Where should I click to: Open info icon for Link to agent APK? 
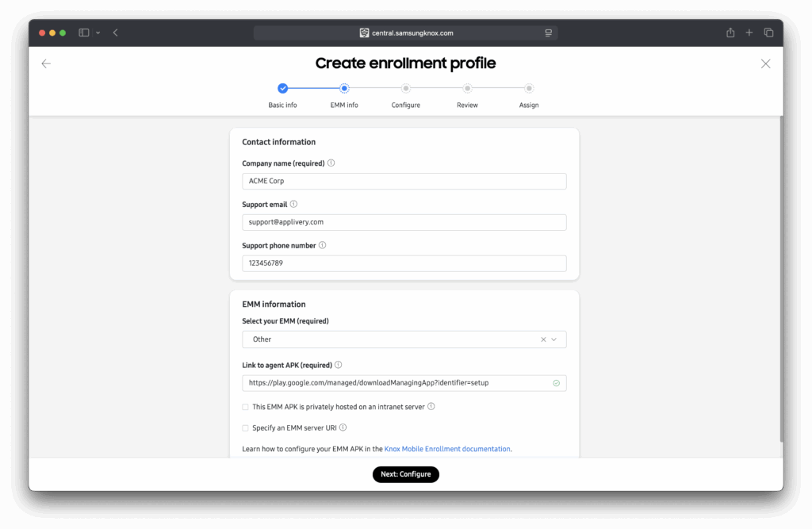point(338,365)
